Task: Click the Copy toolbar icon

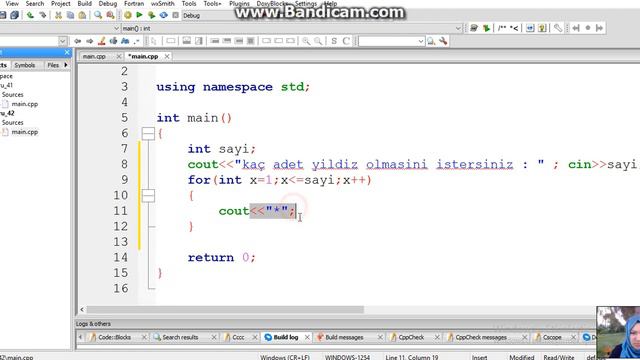Action: [x=70, y=15]
